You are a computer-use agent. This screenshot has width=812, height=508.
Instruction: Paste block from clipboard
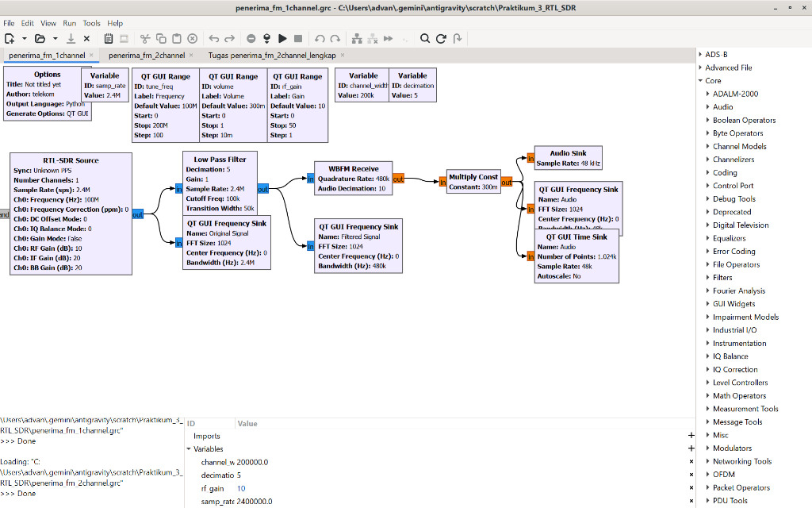(177, 38)
